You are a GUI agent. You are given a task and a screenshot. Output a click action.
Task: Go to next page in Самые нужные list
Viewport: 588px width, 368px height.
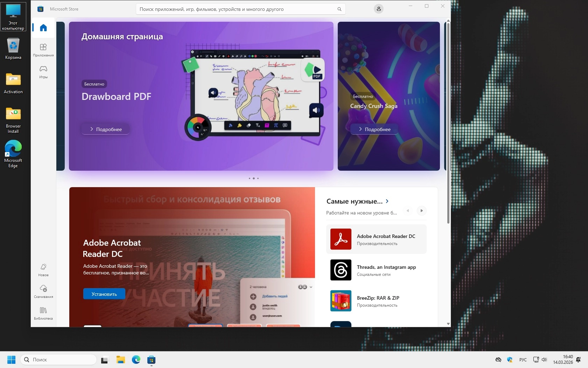421,211
